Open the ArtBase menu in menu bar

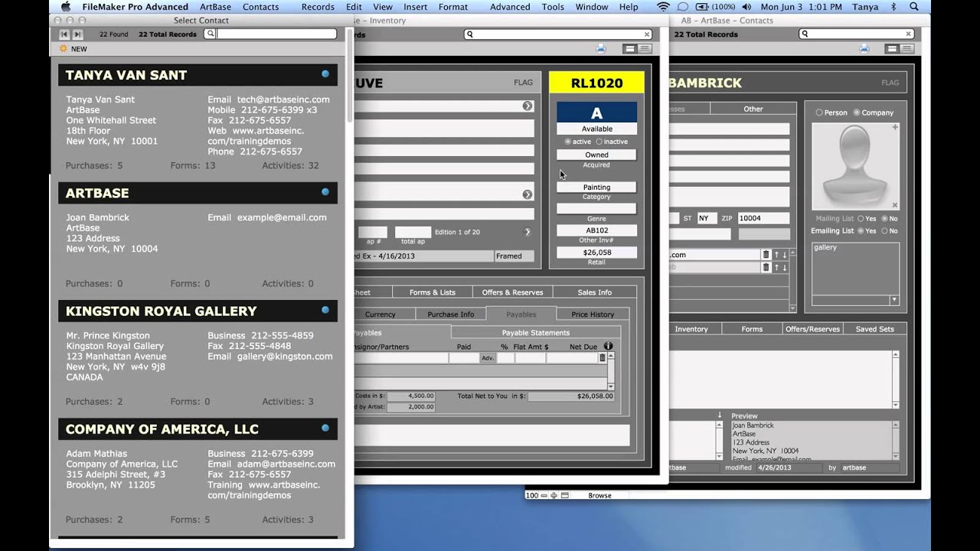(x=216, y=7)
